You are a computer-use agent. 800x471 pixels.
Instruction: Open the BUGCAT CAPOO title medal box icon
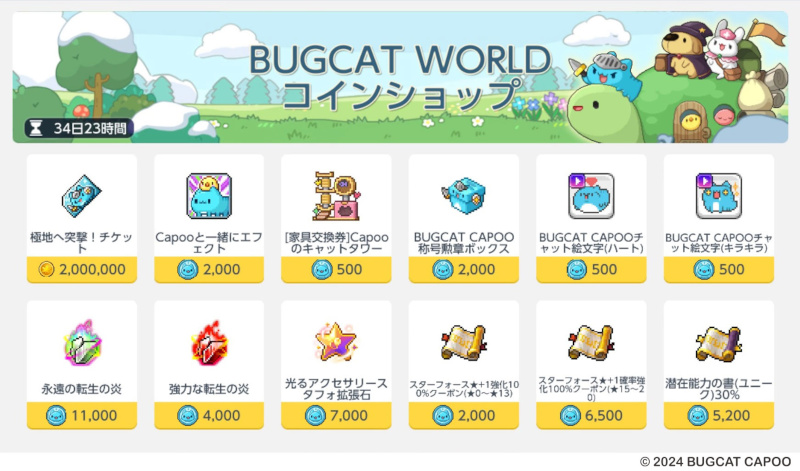click(x=463, y=196)
